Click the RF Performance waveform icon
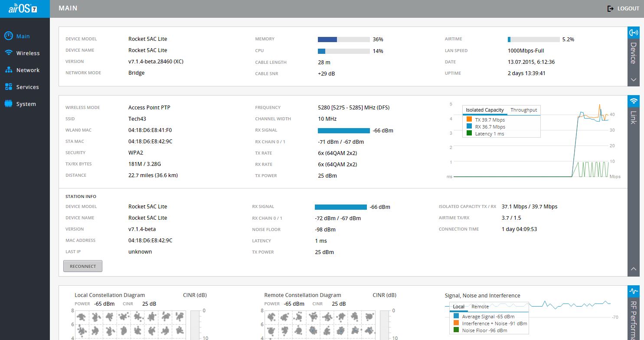 pos(634,291)
